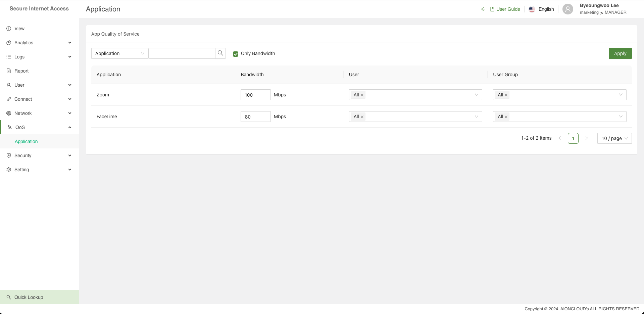
Task: Click the Zoom bandwidth input showing 100
Action: tap(256, 95)
